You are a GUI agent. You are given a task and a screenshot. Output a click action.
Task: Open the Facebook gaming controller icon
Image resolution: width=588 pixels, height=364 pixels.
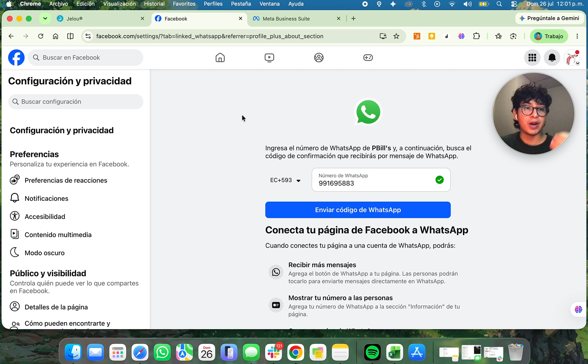click(x=368, y=57)
